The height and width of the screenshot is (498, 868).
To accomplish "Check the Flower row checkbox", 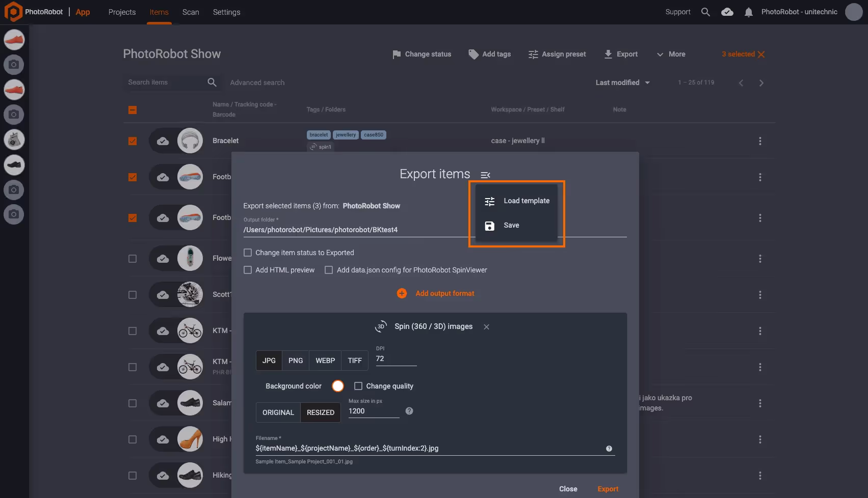I will pyautogui.click(x=133, y=259).
